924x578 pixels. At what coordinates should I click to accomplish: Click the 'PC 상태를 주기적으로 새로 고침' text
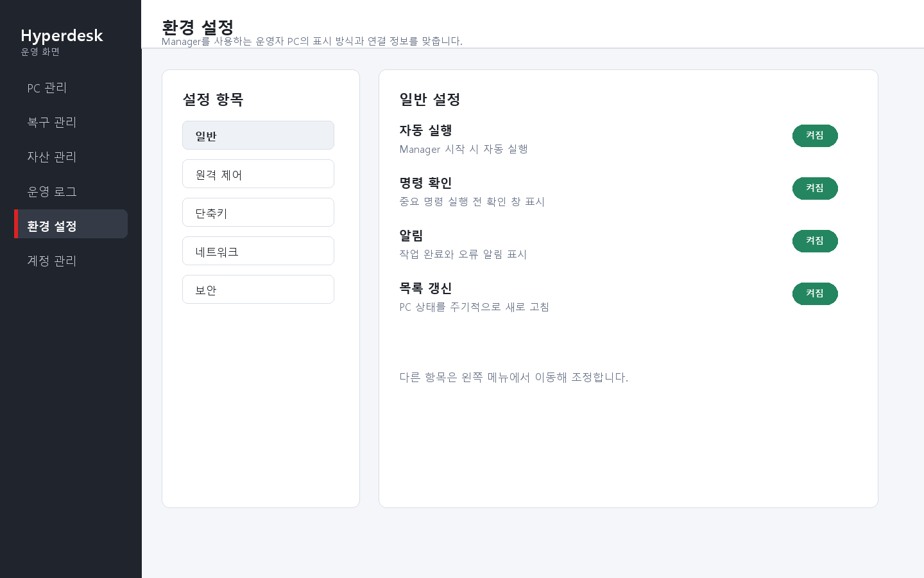tap(474, 307)
